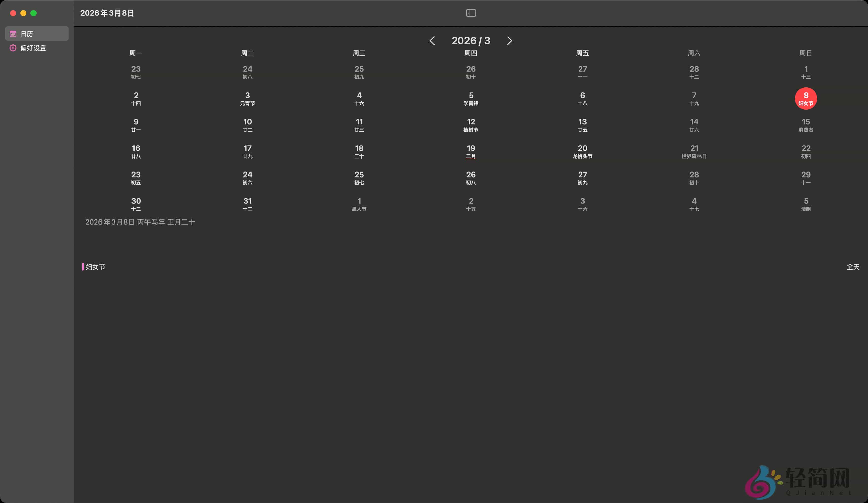Click the 全天 label on the event
The image size is (868, 503).
point(854,266)
